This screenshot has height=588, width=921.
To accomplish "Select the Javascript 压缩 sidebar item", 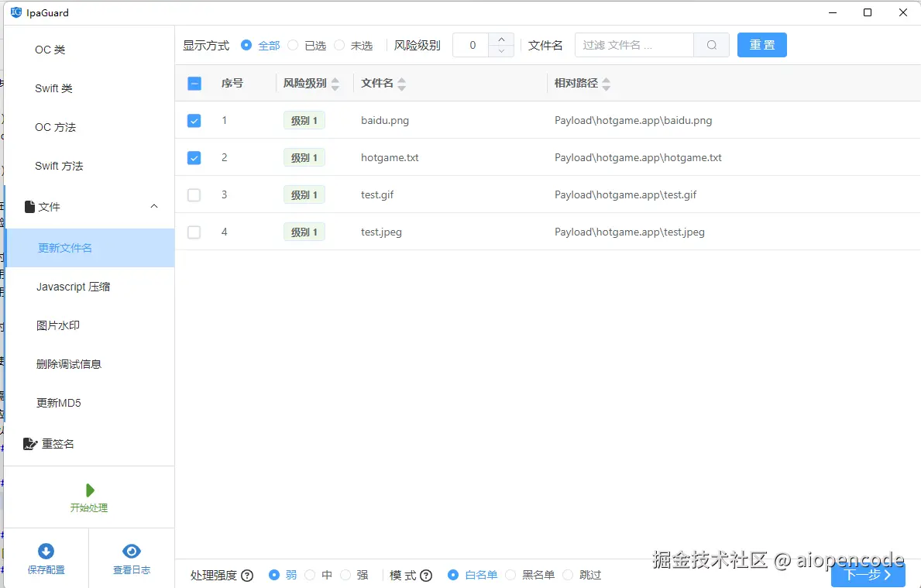I will click(x=74, y=287).
